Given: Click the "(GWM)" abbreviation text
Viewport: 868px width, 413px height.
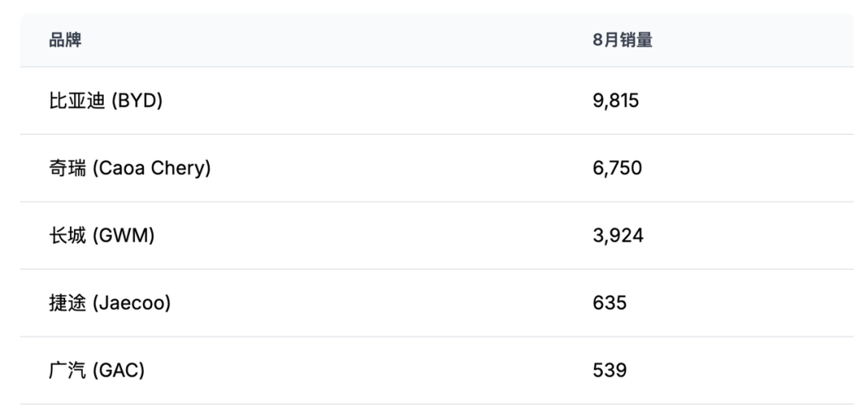Looking at the screenshot, I should click(x=124, y=236).
